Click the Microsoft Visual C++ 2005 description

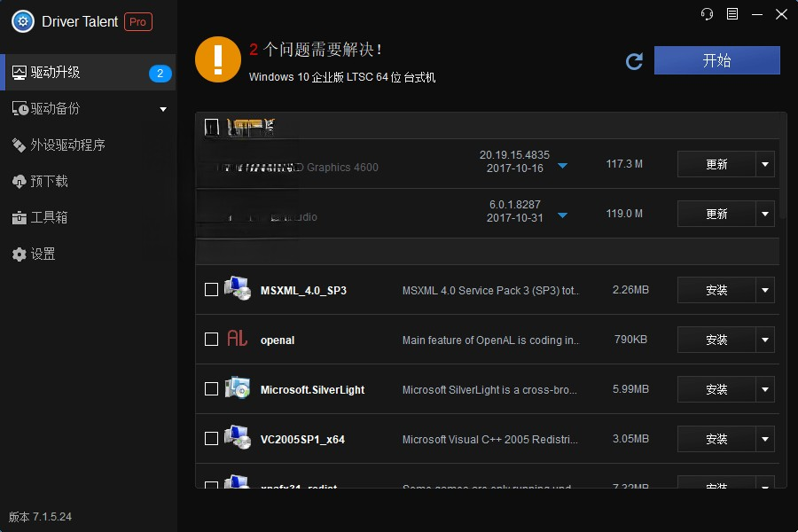click(x=490, y=440)
